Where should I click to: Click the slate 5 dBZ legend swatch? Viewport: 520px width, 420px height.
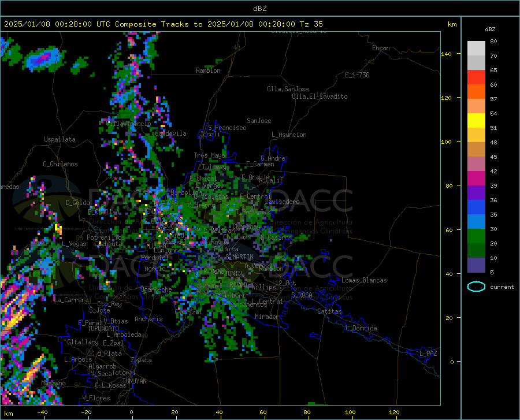476,265
